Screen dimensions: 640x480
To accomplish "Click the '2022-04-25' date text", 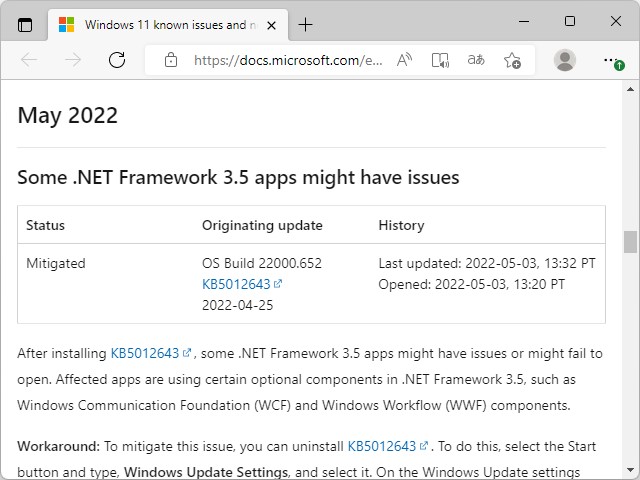I will pos(238,305).
